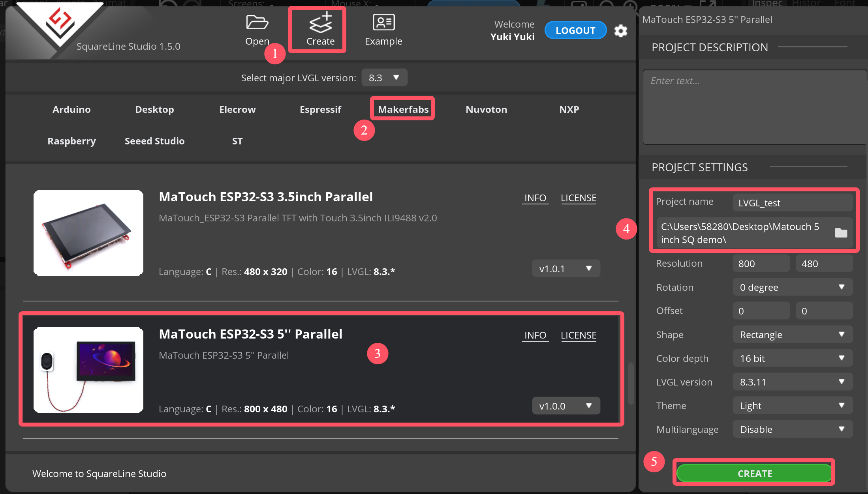The image size is (868, 494).
Task: Open INFO link for MaTouch 3.5inch board
Action: [535, 198]
